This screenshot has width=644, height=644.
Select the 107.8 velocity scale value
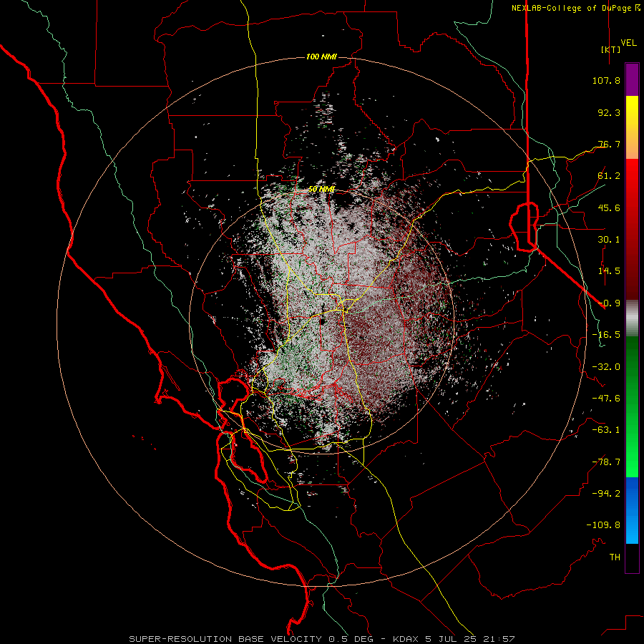[x=606, y=80]
